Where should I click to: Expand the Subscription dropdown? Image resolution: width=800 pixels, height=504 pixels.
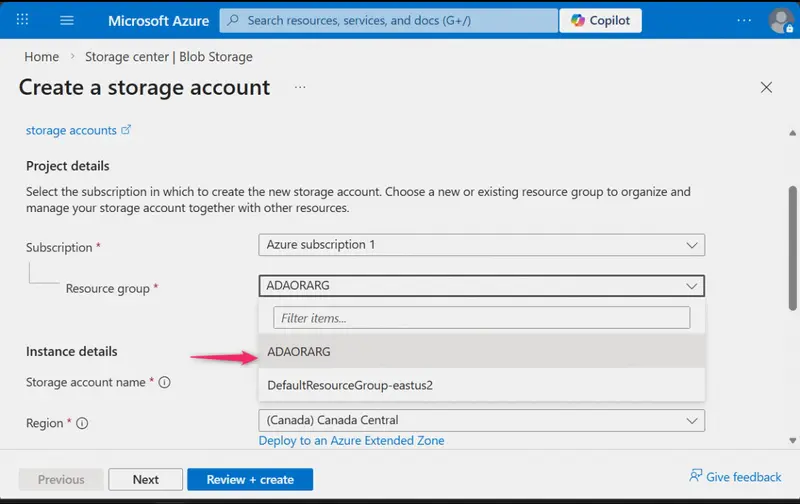click(x=482, y=245)
